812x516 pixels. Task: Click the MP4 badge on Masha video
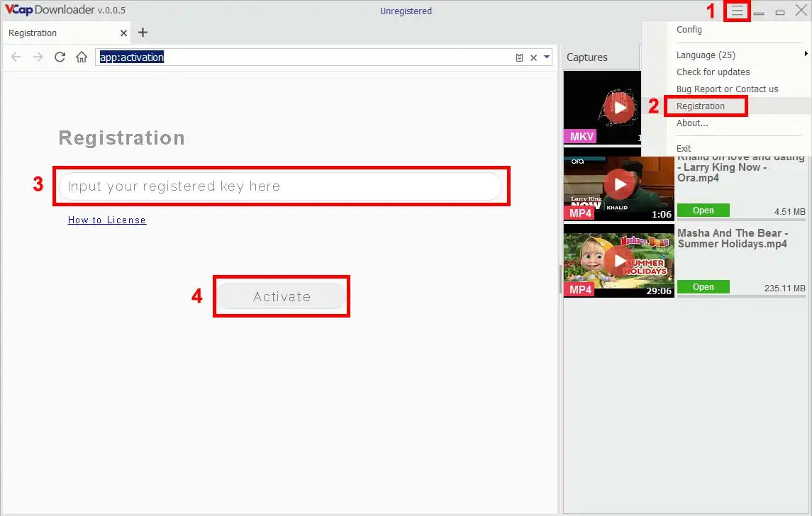coord(580,290)
